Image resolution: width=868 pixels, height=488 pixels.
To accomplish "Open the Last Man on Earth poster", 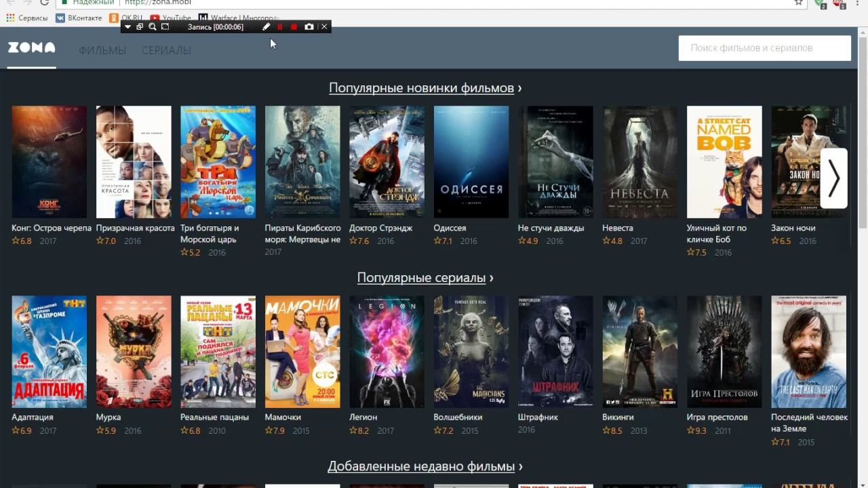I will (x=808, y=352).
